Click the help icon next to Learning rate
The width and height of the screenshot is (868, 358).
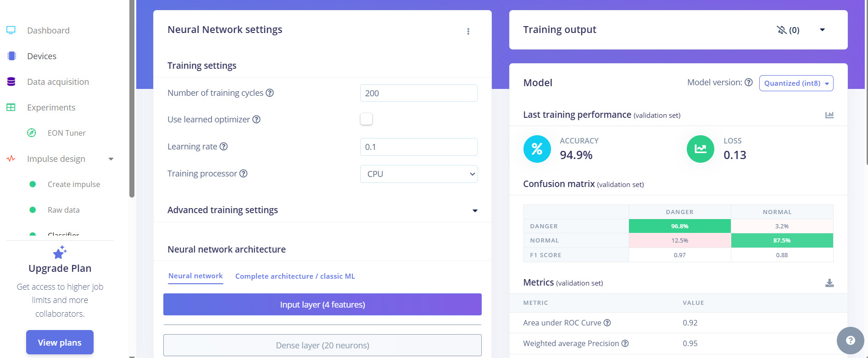(x=223, y=147)
